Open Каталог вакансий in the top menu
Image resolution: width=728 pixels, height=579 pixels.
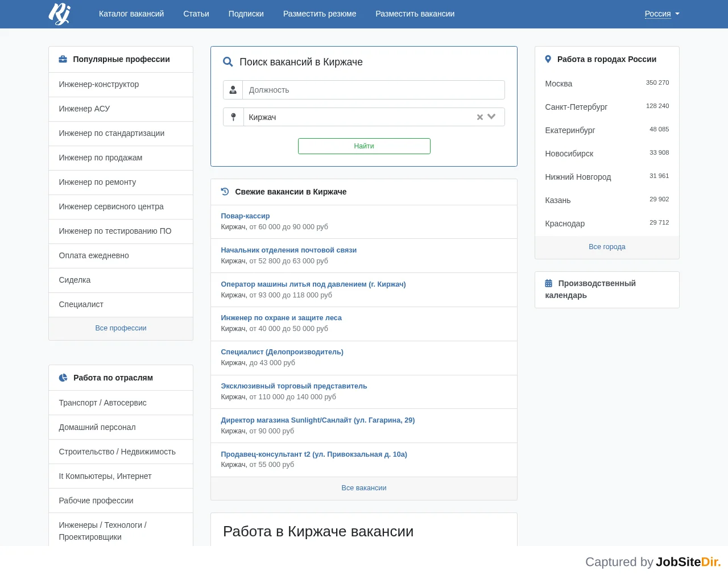tap(131, 14)
